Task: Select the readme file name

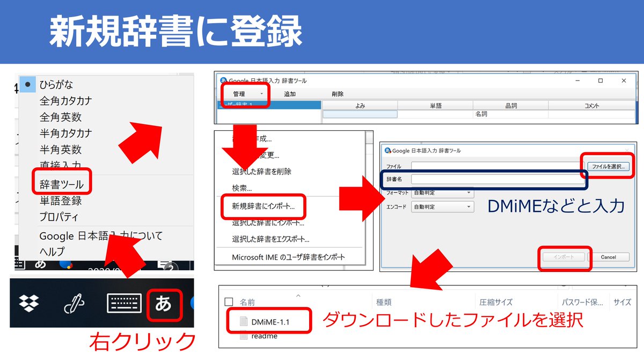Action: click(x=265, y=336)
